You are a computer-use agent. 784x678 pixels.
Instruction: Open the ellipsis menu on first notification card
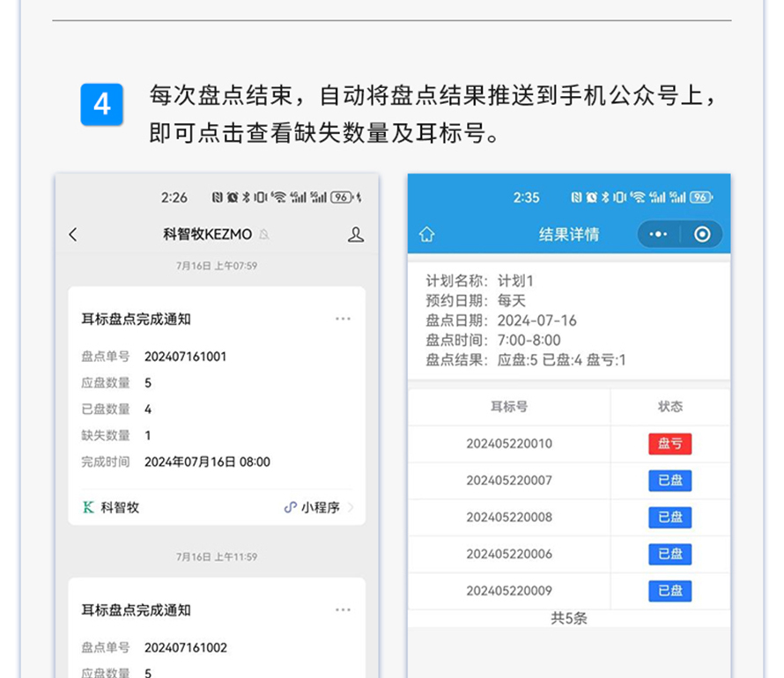(343, 319)
